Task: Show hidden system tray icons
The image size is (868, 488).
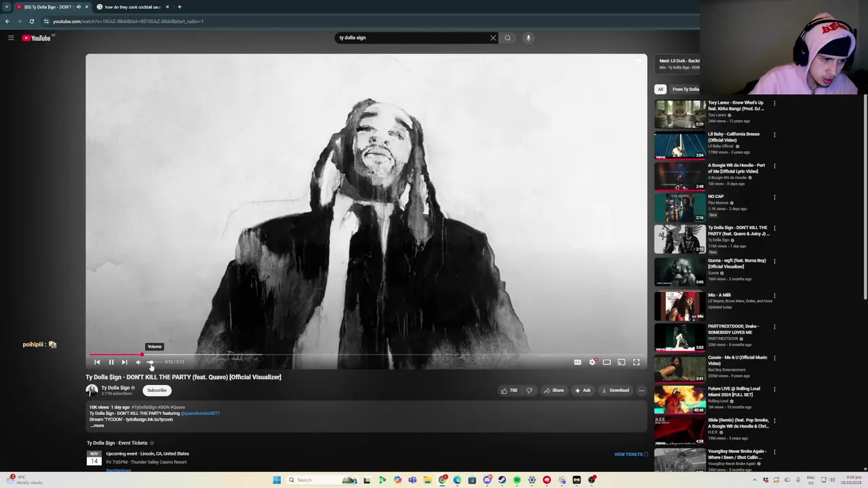Action: click(x=755, y=480)
